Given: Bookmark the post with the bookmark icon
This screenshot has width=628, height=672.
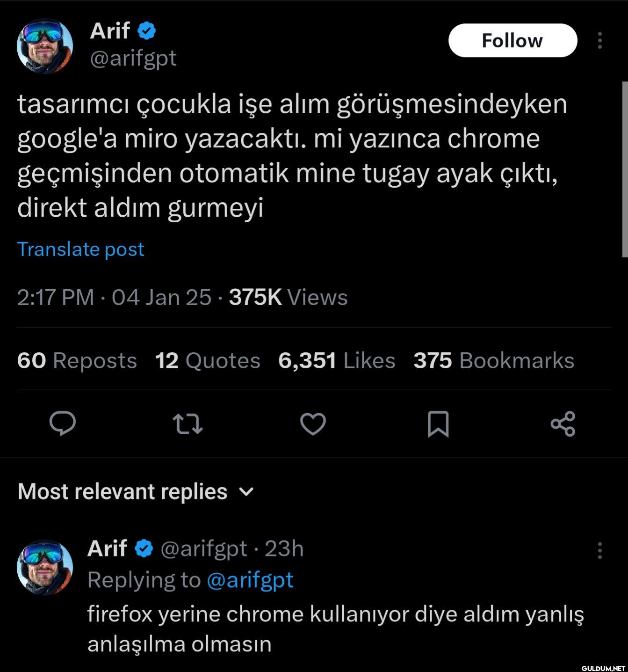Looking at the screenshot, I should 438,424.
